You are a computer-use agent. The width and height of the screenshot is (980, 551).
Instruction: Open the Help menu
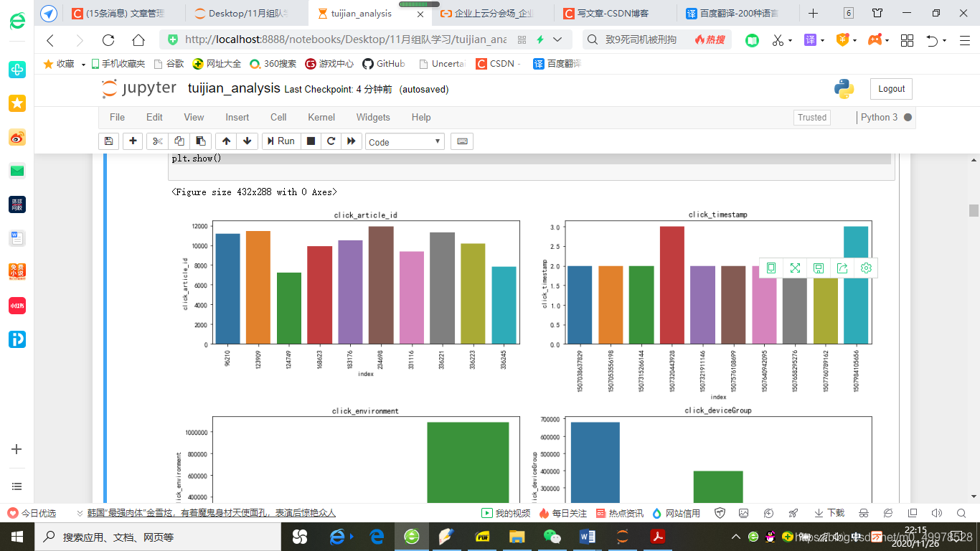pyautogui.click(x=421, y=117)
